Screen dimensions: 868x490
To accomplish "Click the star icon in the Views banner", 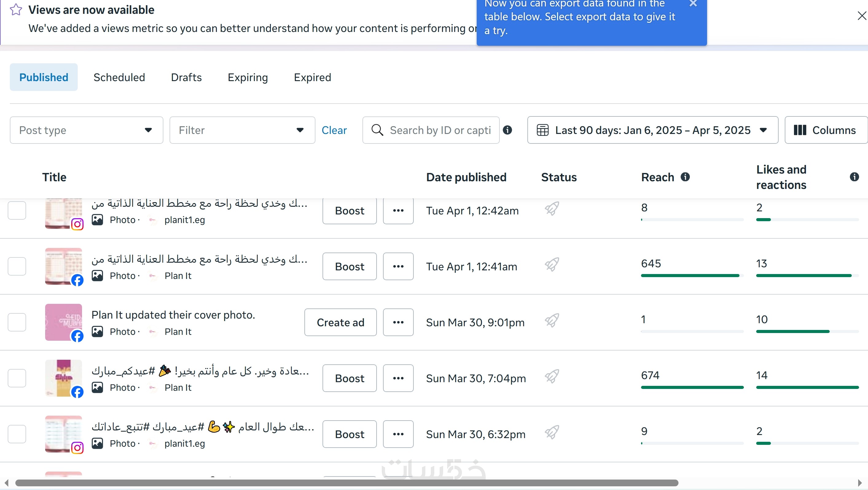I will point(16,10).
